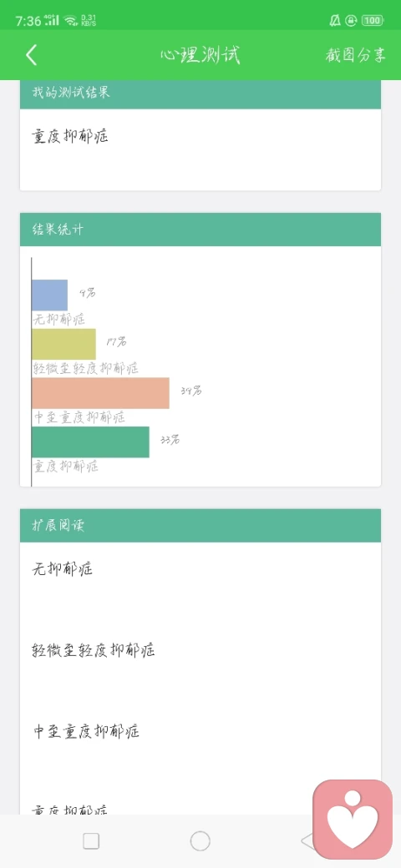The image size is (401, 868).
Task: Open 中至重度抑郁症 extended reading entry
Action: tap(86, 731)
